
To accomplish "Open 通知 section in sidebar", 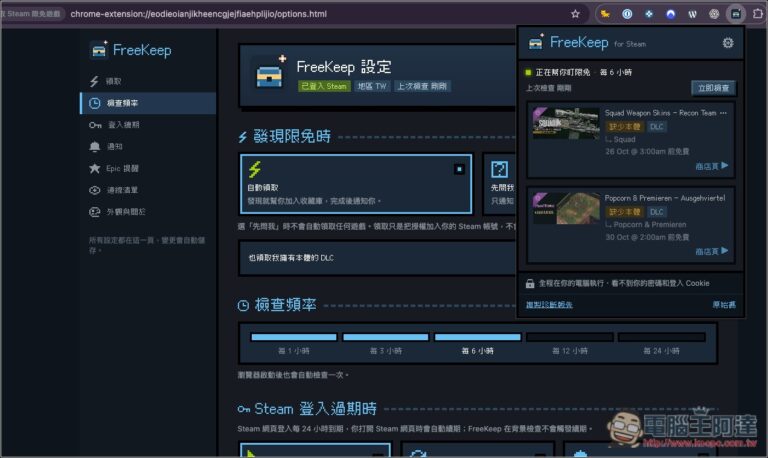I will point(148,146).
